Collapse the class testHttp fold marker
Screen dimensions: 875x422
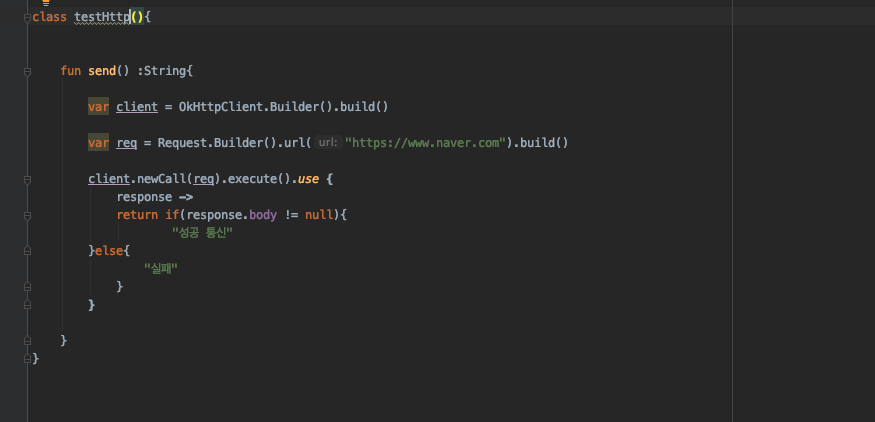(x=27, y=18)
